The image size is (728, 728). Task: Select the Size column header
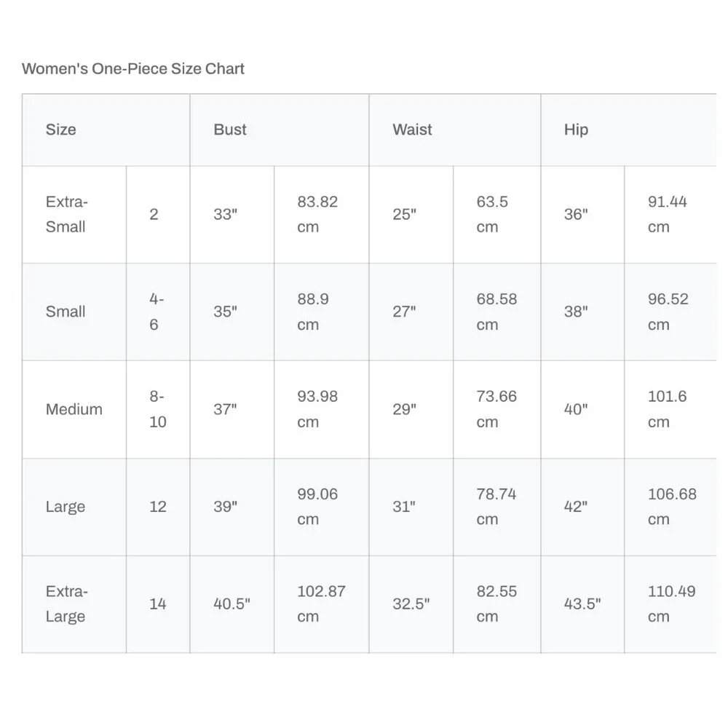pos(61,130)
